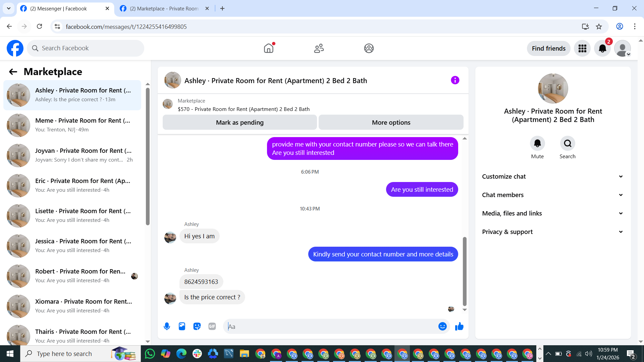
Task: Click the More options button
Action: (x=391, y=122)
